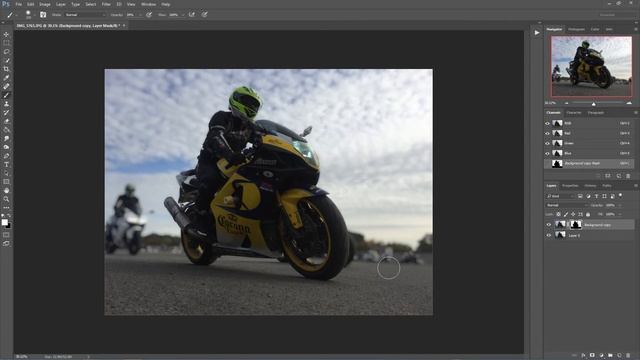Select the Move tool
This screenshot has width=640, height=360.
pos(6,34)
